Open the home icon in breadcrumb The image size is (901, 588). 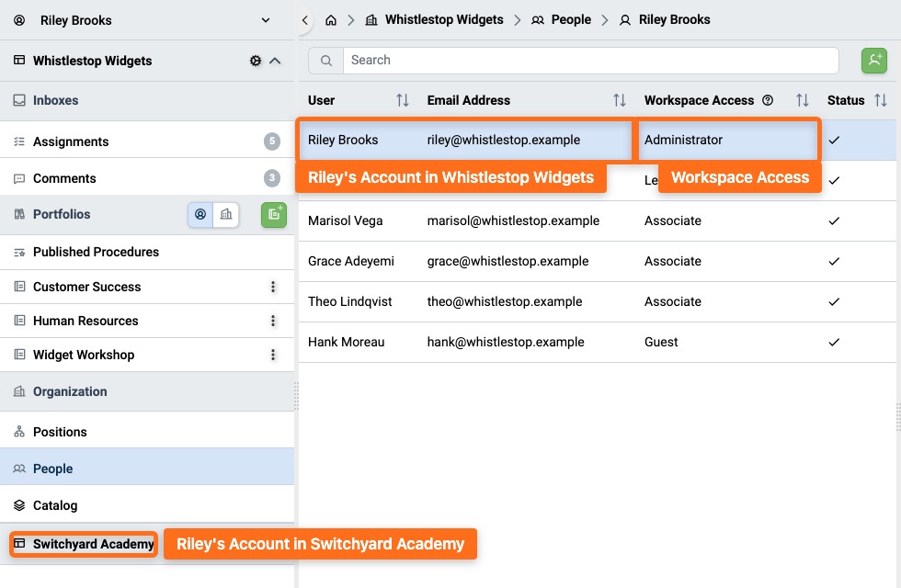(x=331, y=20)
